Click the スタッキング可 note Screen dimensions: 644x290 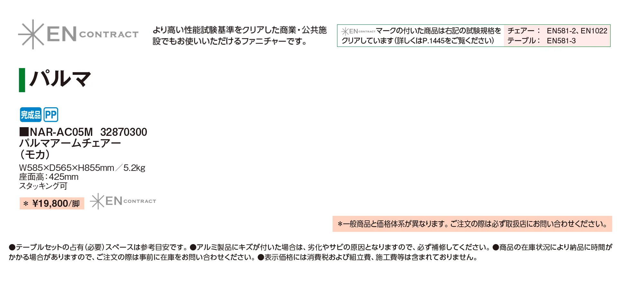pos(43,186)
